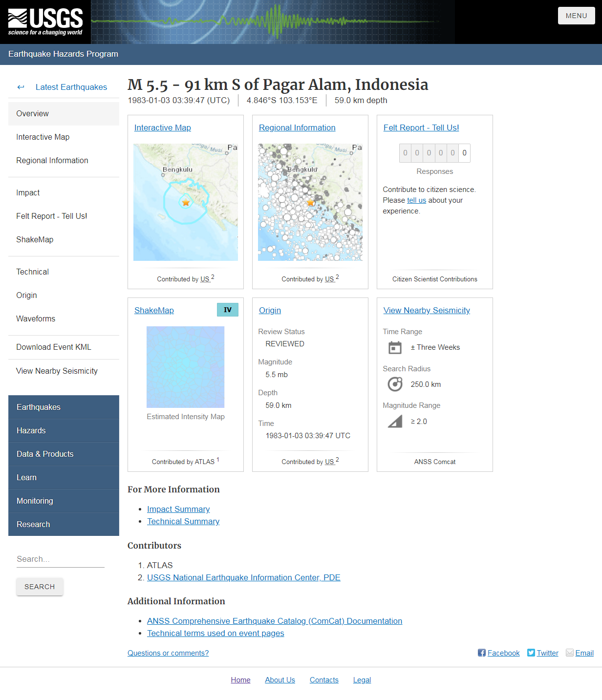
Task: Open About Us footer link
Action: (x=280, y=680)
